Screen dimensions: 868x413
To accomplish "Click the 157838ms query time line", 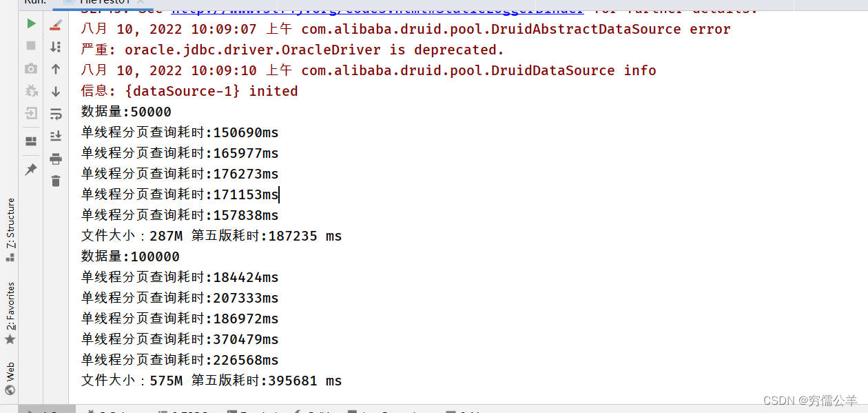I will 180,216.
